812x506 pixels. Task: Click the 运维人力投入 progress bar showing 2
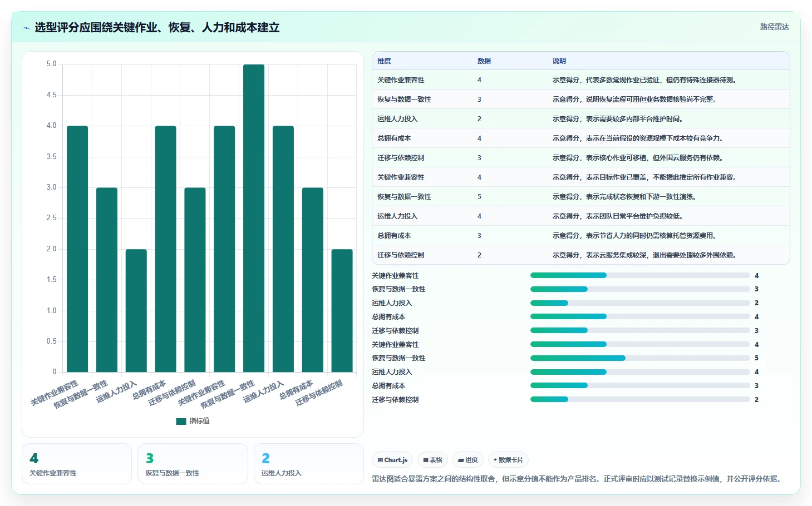coord(640,303)
